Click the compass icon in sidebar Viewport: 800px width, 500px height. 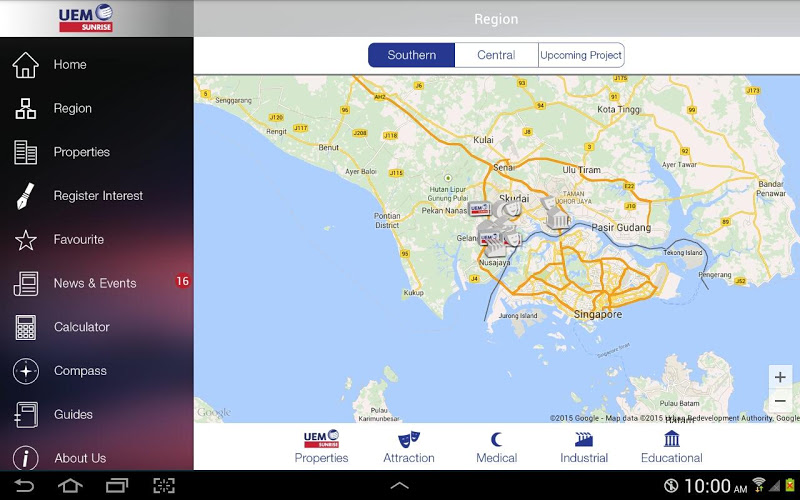tap(26, 371)
